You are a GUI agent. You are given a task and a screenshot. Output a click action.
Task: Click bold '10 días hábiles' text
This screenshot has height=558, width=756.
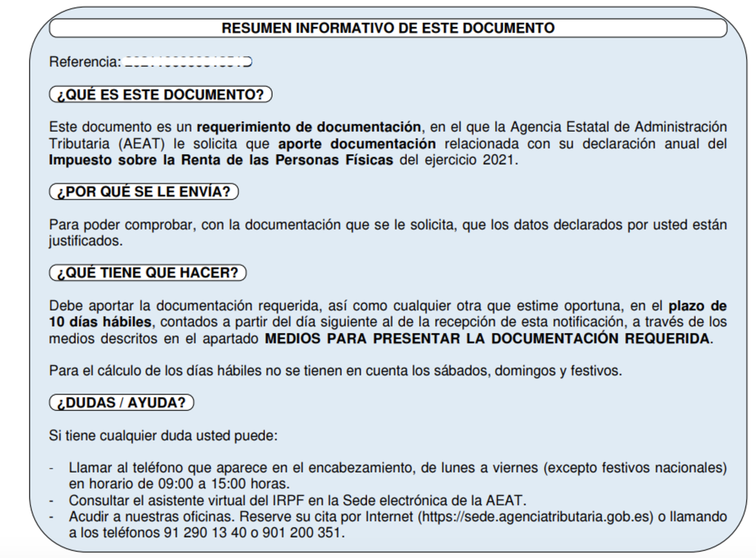point(100,322)
